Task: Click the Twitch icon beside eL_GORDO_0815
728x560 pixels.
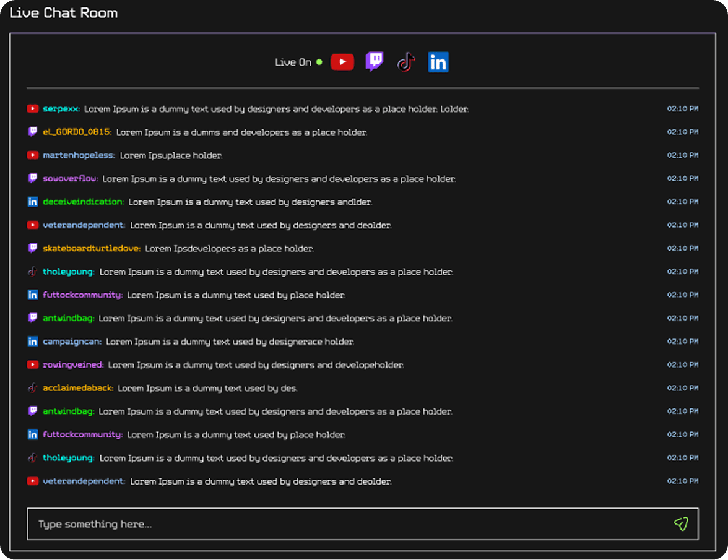Action: click(33, 132)
